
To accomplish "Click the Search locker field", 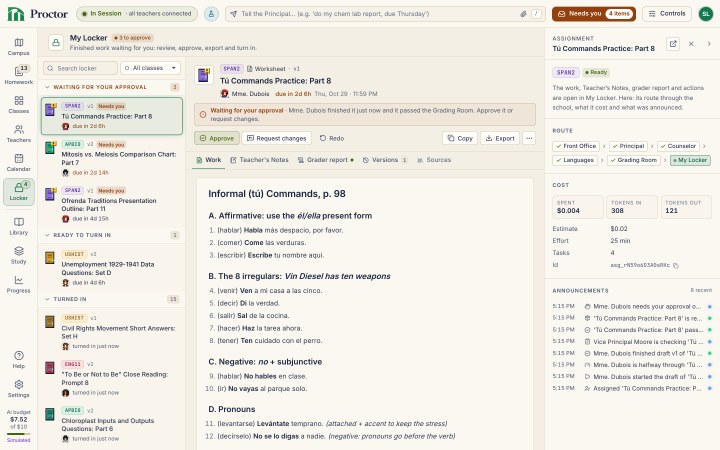I will coord(80,68).
